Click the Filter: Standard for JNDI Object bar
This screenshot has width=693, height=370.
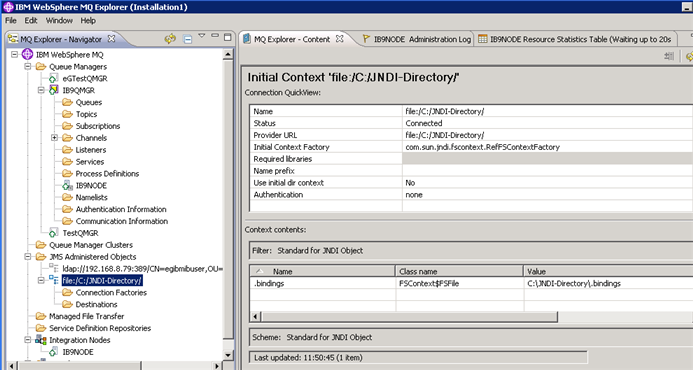pos(471,251)
